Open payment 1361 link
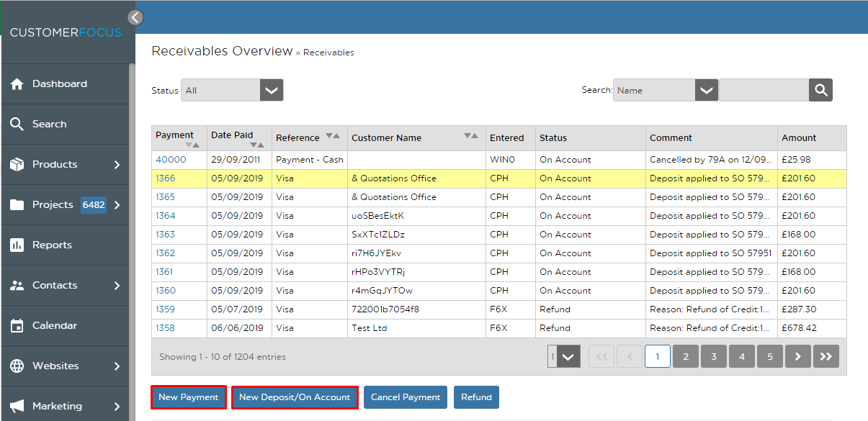 click(164, 272)
